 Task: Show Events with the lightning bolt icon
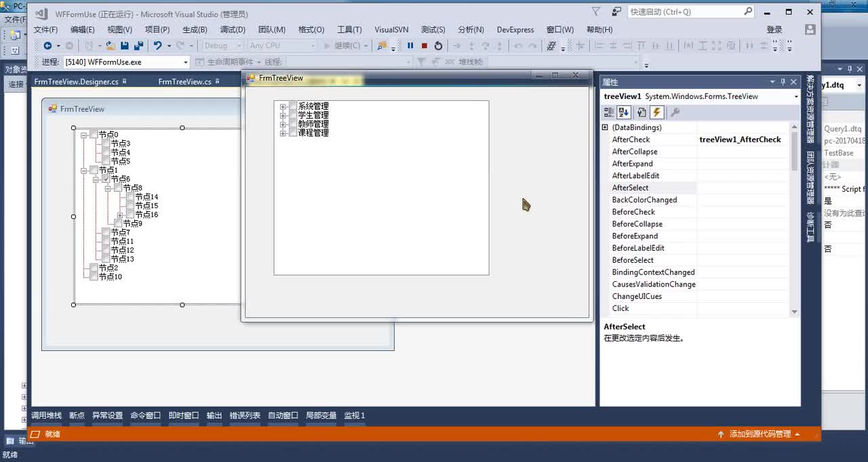click(x=656, y=112)
